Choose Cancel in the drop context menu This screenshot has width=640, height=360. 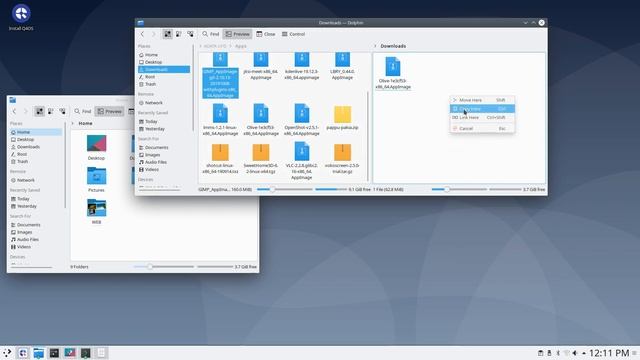pyautogui.click(x=482, y=129)
